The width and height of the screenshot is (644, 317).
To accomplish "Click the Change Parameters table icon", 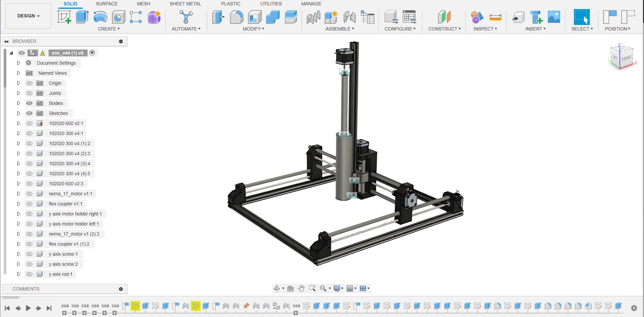I will (x=410, y=17).
